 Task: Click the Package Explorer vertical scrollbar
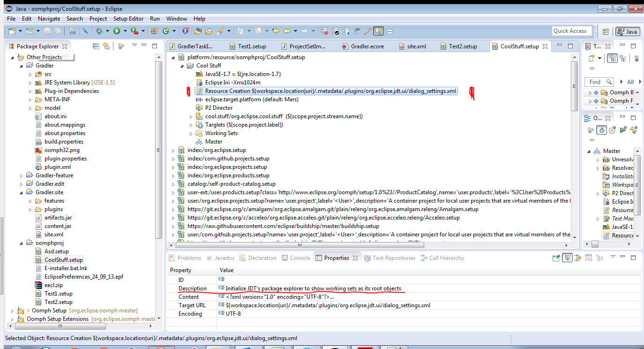coord(159,150)
